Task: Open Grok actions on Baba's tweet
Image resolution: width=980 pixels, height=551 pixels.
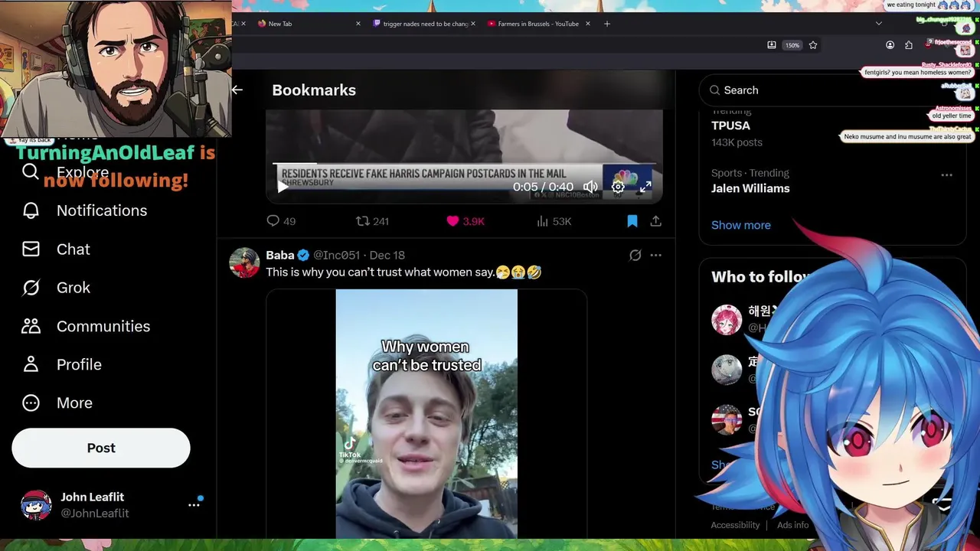Action: tap(635, 256)
